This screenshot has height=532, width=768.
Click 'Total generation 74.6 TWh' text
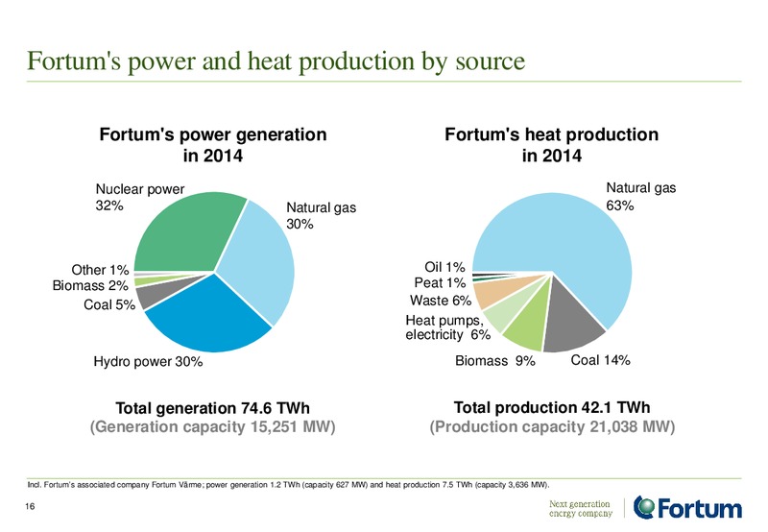[212, 408]
